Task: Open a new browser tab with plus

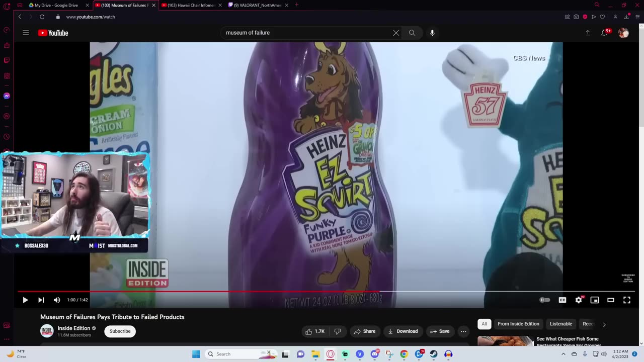Action: coord(296,5)
